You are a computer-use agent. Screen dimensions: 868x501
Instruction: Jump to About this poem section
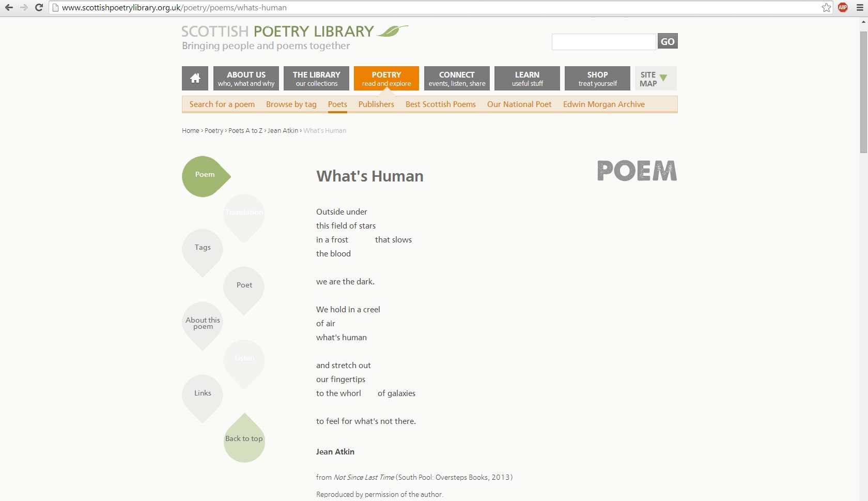point(203,323)
